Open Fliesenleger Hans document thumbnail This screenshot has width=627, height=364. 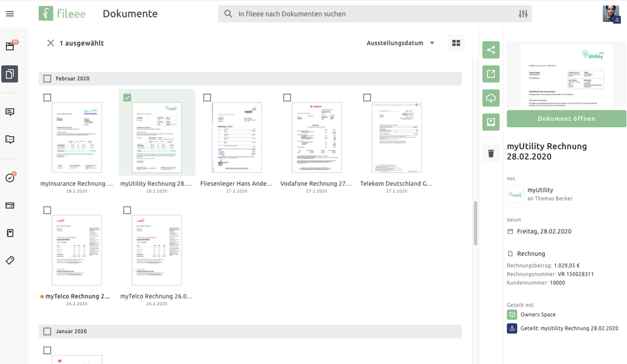[237, 138]
